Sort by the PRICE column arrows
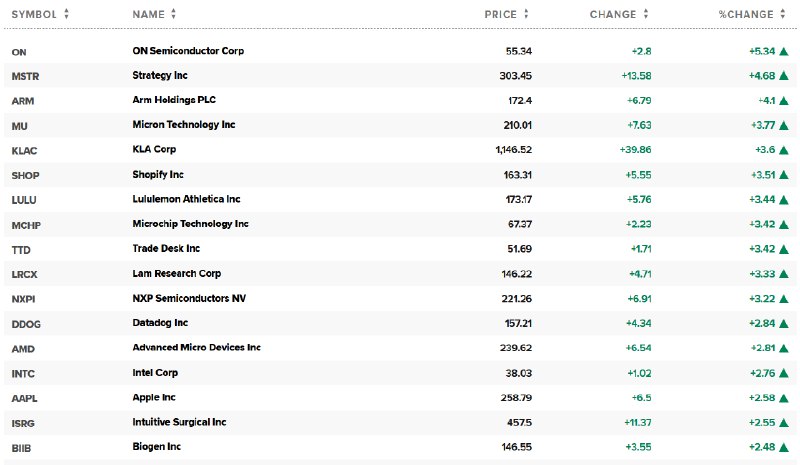 click(526, 14)
